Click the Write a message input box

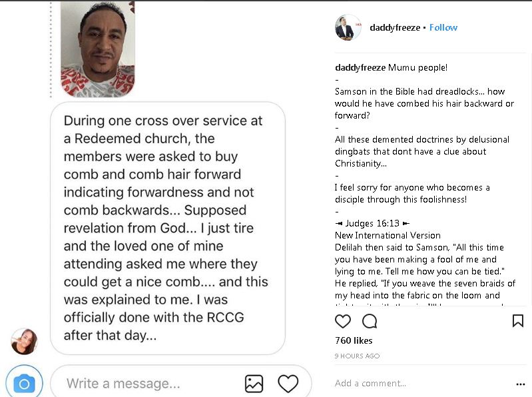click(146, 384)
